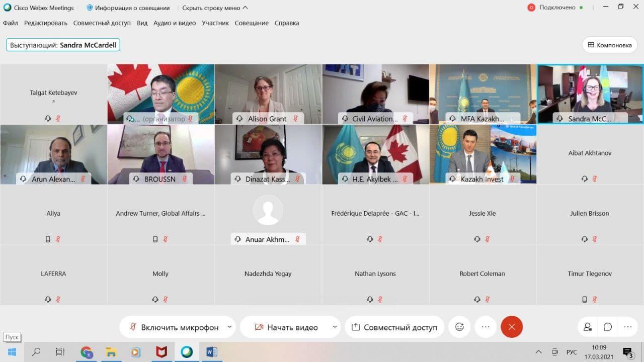Click the red leave meeting button
Image resolution: width=644 pixels, height=362 pixels.
[x=512, y=327]
